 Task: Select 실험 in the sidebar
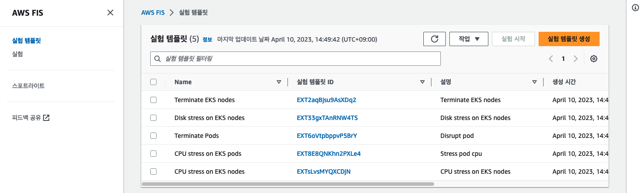17,54
